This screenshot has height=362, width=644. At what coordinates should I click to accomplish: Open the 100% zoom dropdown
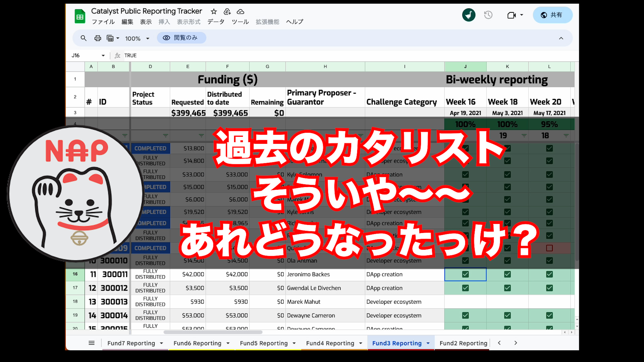click(137, 39)
